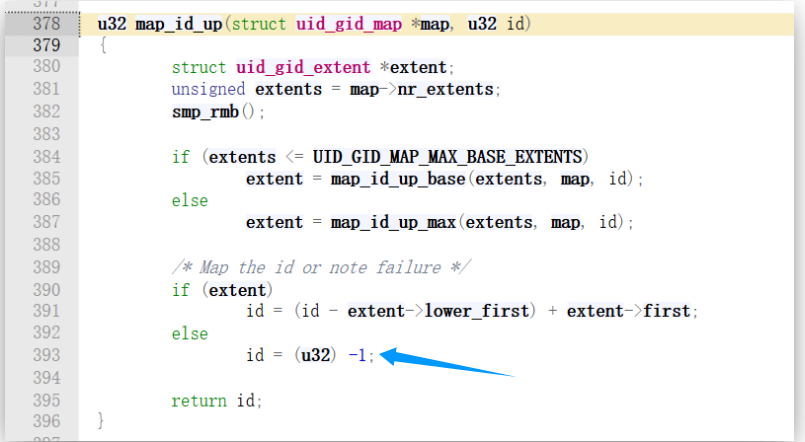Click the return id statement
This screenshot has height=442, width=805.
pos(216,400)
